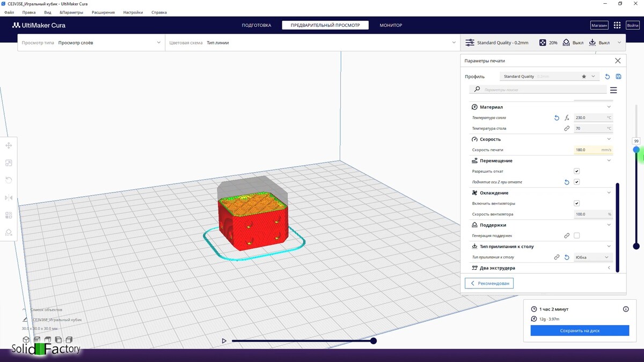
Task: Switch to the ПОДГОТОВКА tab
Action: (257, 25)
